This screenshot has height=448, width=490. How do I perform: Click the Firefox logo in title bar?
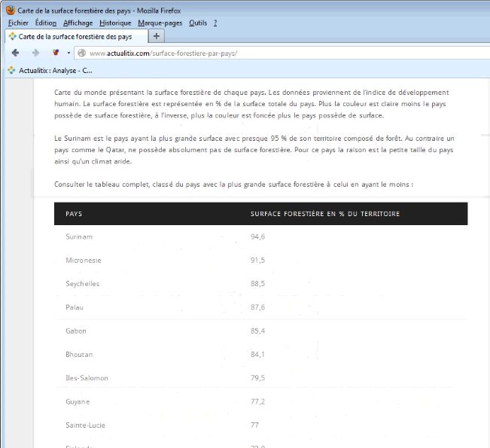click(11, 11)
